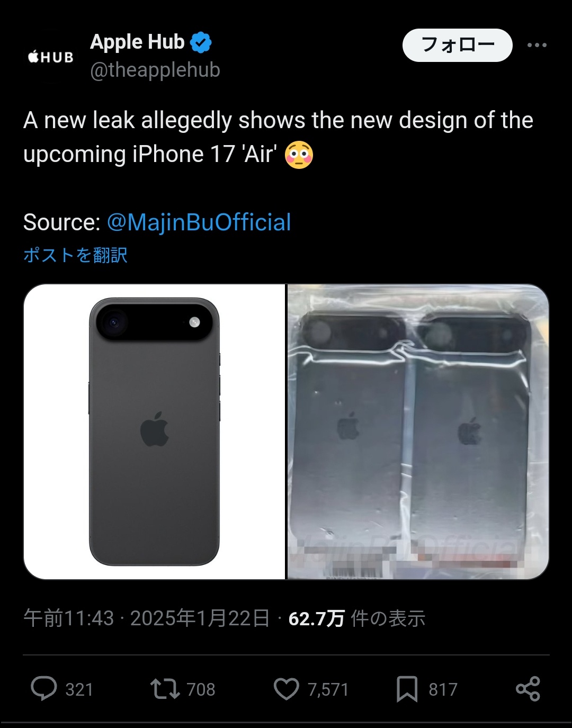
Task: View the iPhone 17 Air render image
Action: [x=154, y=432]
